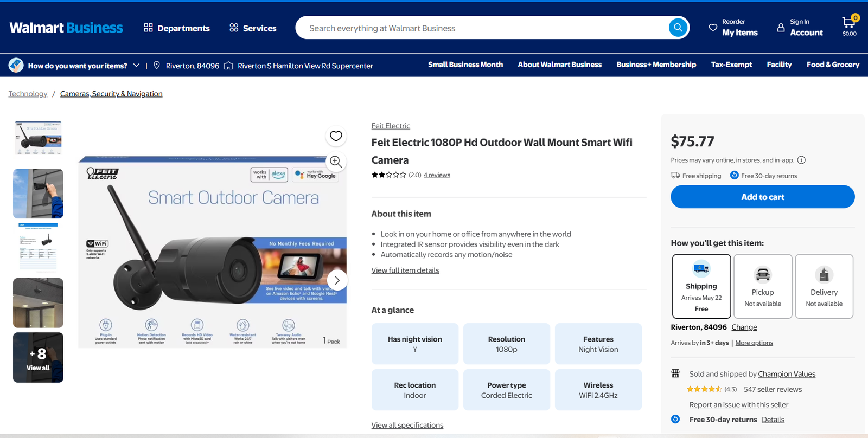This screenshot has width=868, height=438.
Task: Click the zoom-in magnifier on product image
Action: pos(336,162)
